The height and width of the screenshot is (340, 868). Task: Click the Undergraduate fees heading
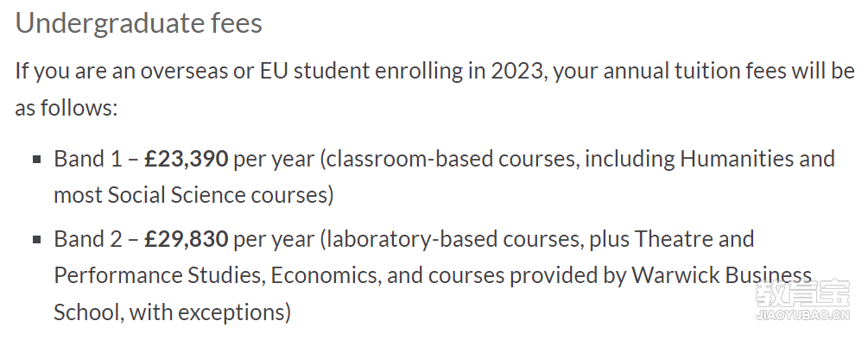[x=138, y=24]
